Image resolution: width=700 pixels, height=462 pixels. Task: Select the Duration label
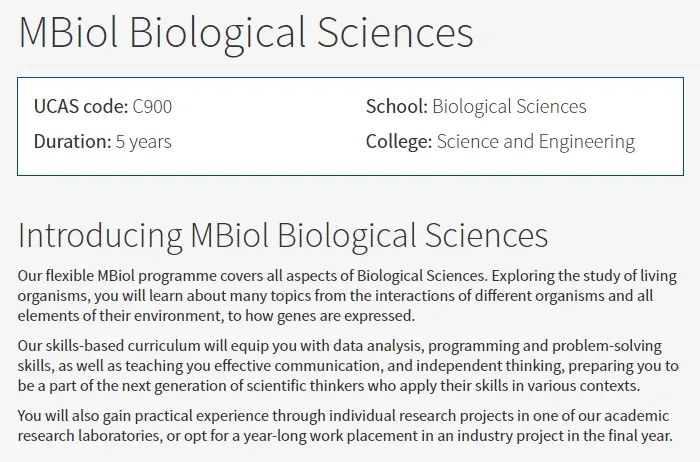click(x=72, y=142)
